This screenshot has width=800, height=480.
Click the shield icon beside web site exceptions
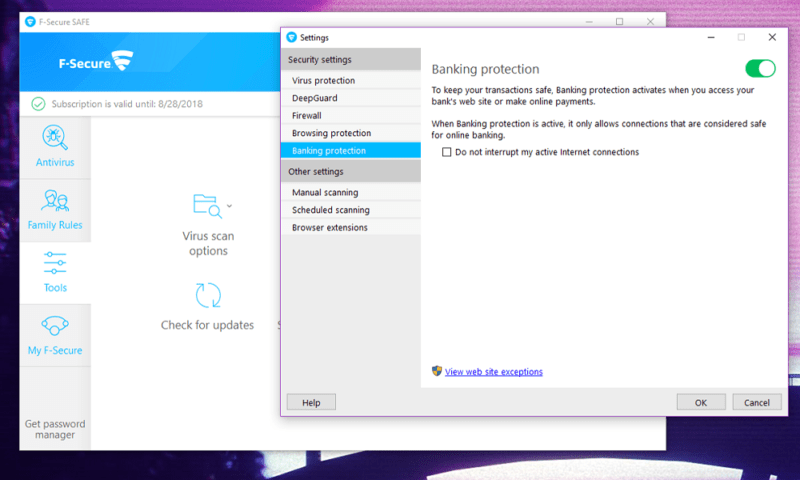click(437, 371)
